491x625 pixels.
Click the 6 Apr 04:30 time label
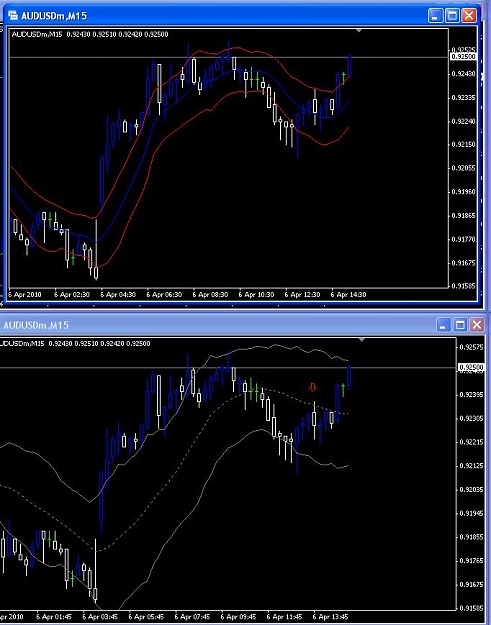click(x=118, y=295)
